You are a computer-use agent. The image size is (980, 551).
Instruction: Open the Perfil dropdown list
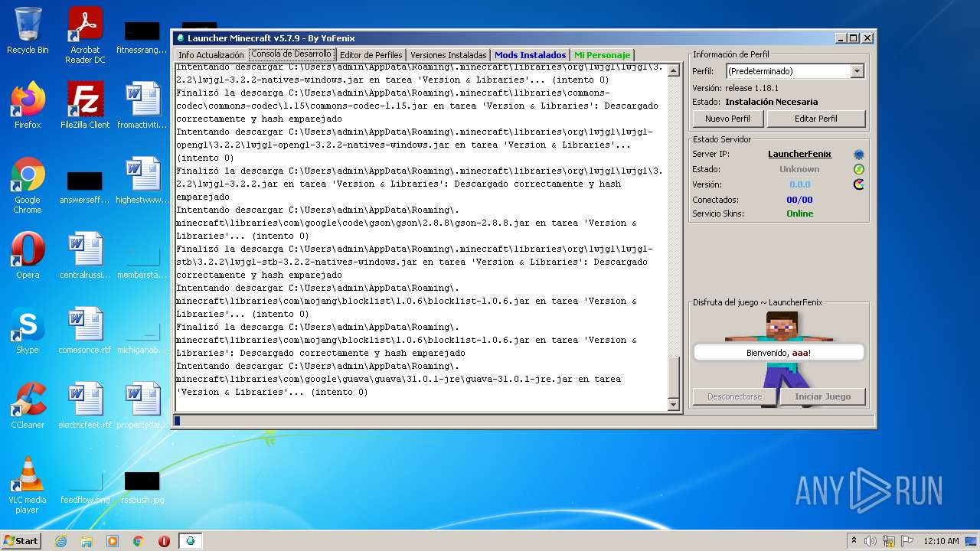pyautogui.click(x=857, y=71)
